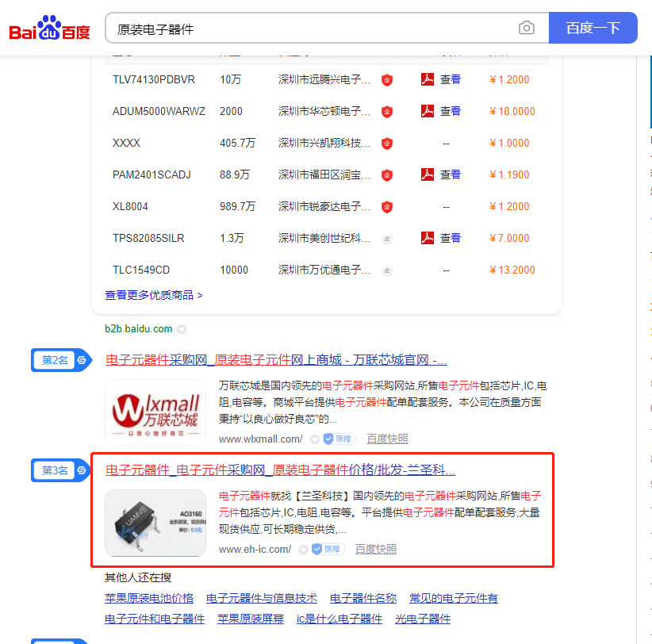Open PDF icon for TLV74130PDBVR row

point(427,79)
